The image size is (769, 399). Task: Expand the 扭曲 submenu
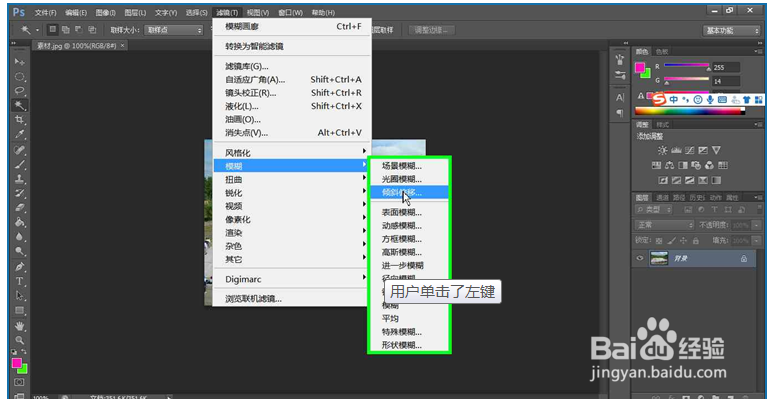pos(292,179)
